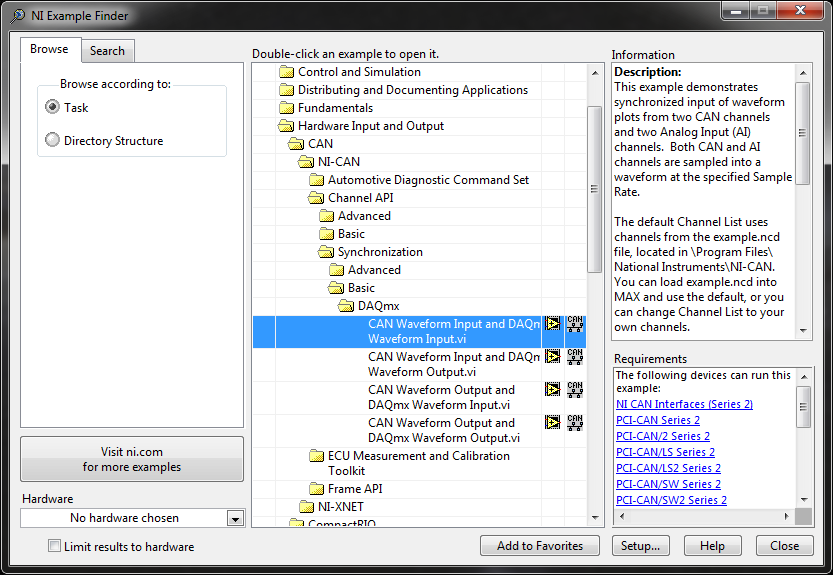Viewport: 833px width, 575px height.
Task: Click the Help button
Action: tap(712, 546)
